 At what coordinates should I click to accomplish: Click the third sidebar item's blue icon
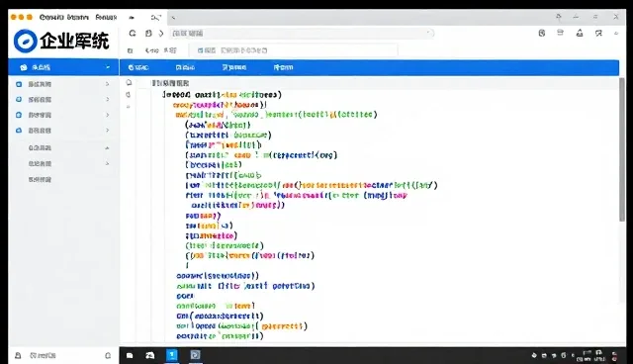19,115
